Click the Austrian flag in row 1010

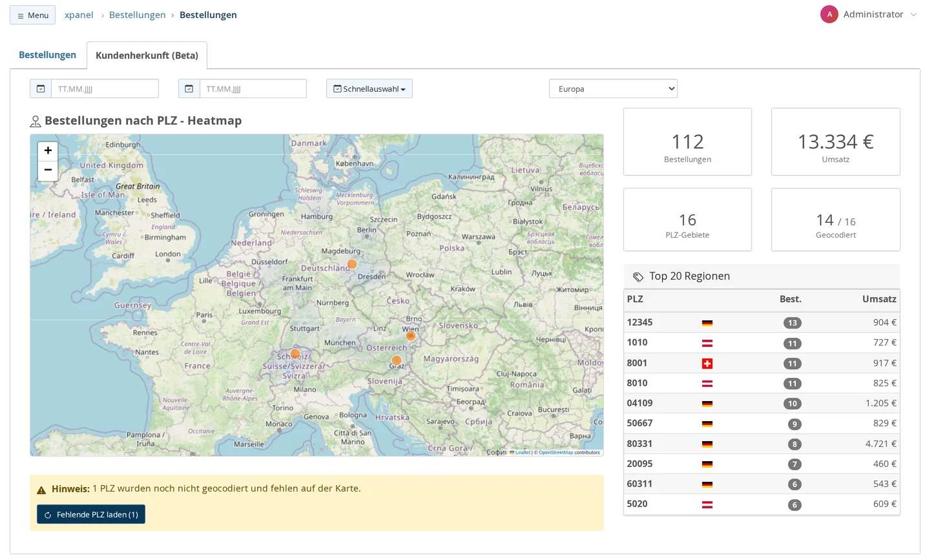click(x=707, y=343)
